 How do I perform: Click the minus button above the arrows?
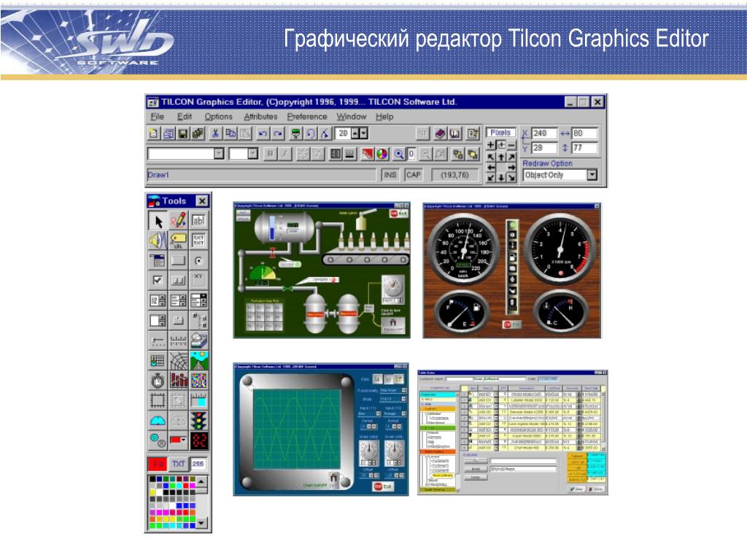pos(511,145)
